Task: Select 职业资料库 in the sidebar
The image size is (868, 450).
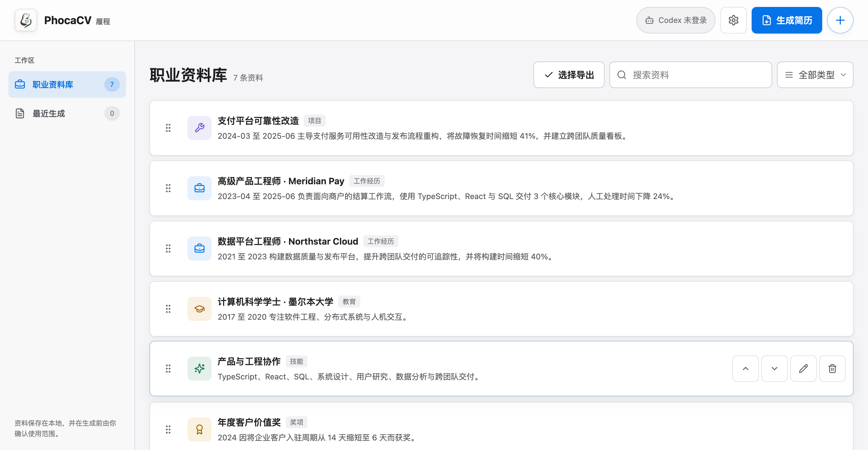Action: 67,84
